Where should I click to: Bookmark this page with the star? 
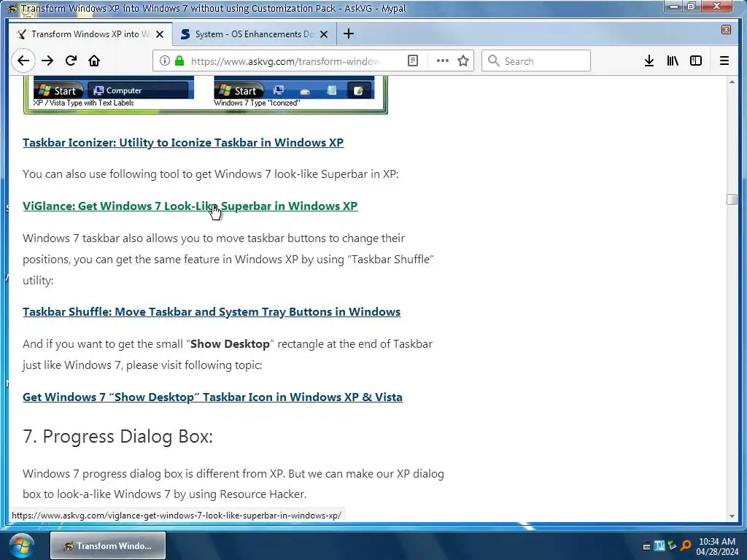463,61
